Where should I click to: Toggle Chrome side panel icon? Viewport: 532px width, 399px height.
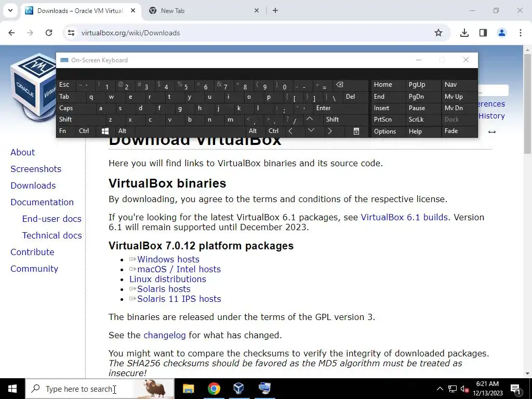point(483,33)
